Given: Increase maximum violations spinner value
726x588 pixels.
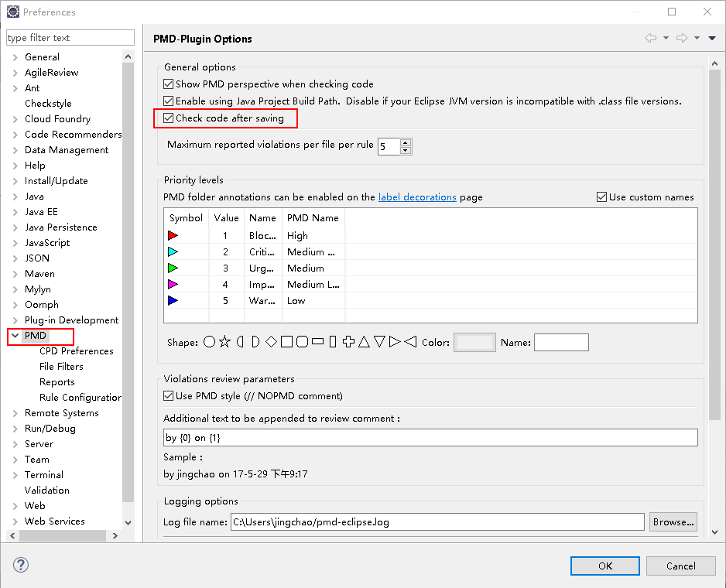Looking at the screenshot, I should (405, 142).
